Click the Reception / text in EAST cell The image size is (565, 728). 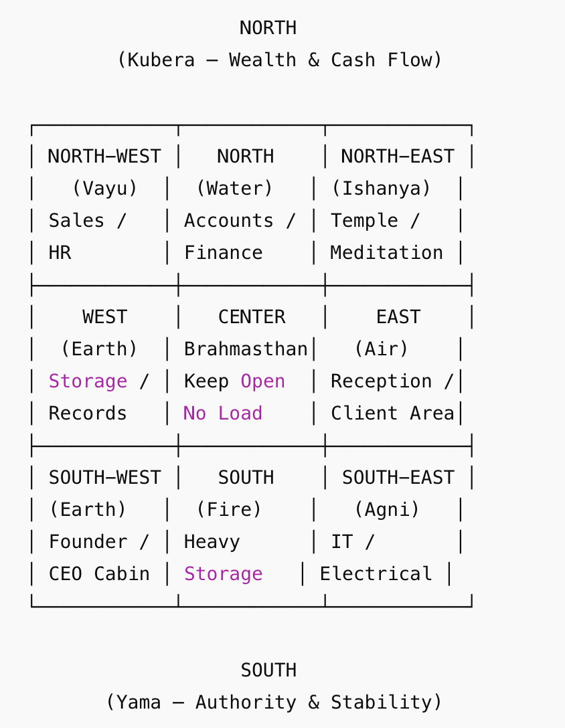392,381
